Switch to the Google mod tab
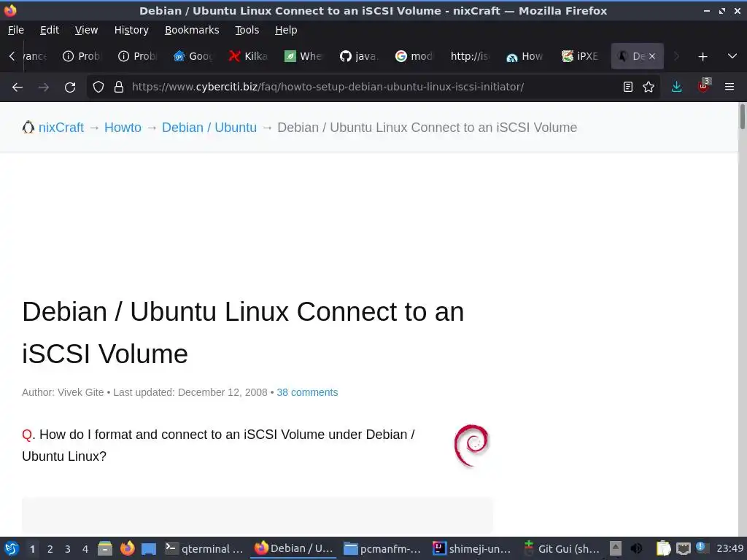The width and height of the screenshot is (747, 560). click(414, 56)
